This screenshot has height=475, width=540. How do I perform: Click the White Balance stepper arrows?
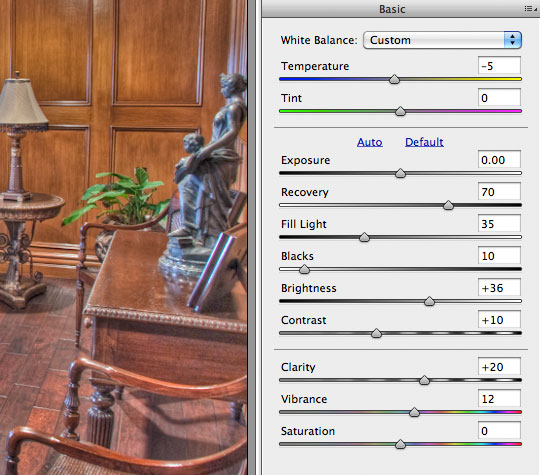[x=513, y=40]
